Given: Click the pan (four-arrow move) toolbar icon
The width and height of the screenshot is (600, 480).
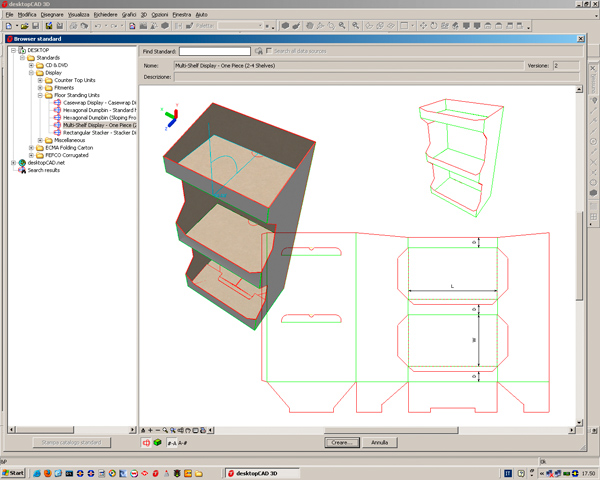Looking at the screenshot, I should 423,26.
